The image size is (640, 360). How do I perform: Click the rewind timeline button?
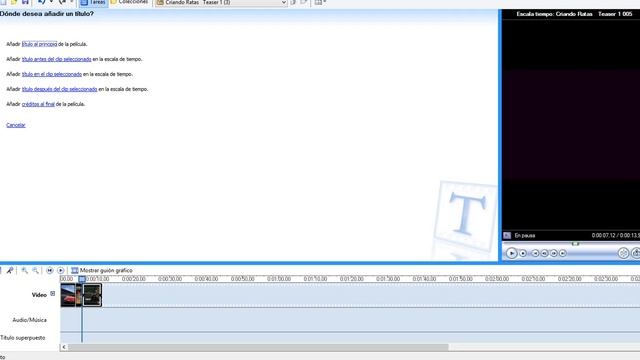(49, 270)
